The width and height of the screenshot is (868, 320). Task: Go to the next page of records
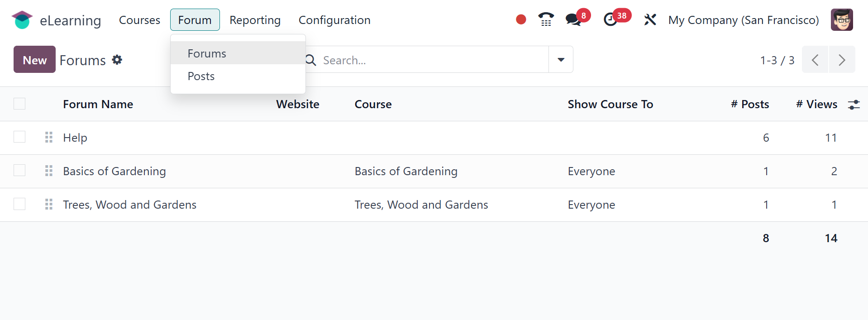coord(842,60)
